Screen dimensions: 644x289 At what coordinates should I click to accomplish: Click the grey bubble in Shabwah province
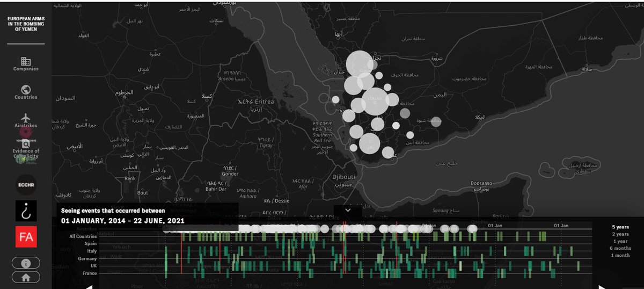click(436, 121)
